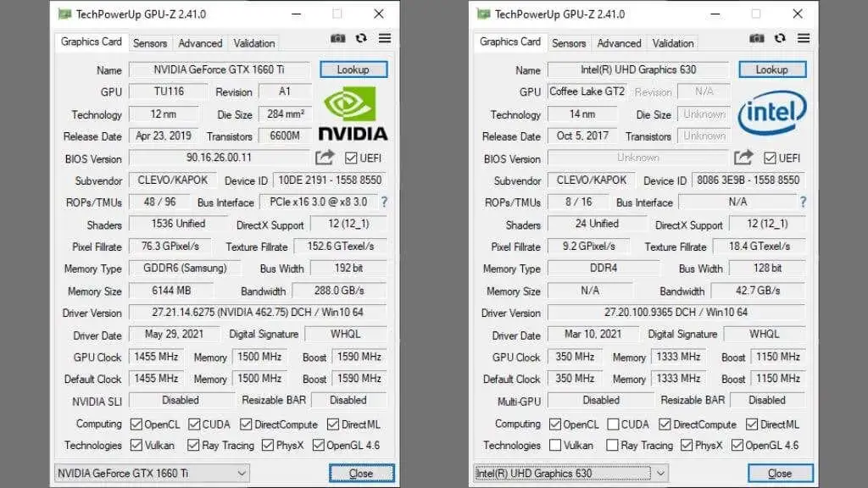Click the Close button at the bottom of the Intel window
This screenshot has width=868, height=488.
(781, 474)
